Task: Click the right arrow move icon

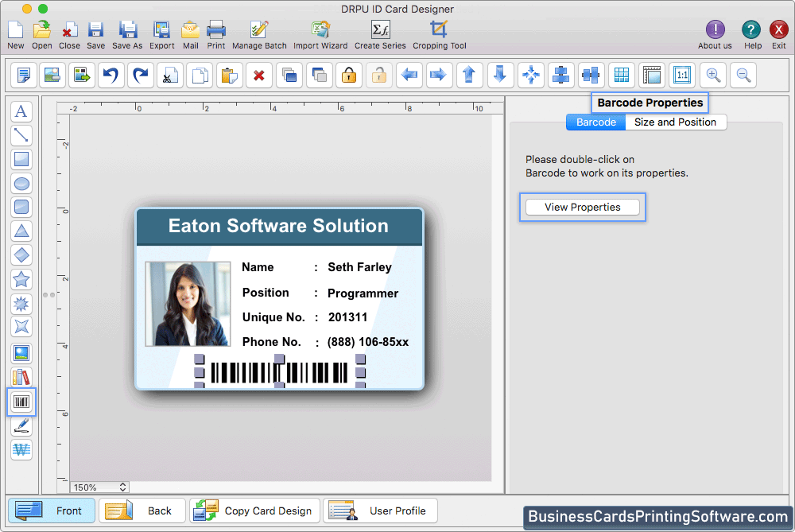Action: click(x=439, y=75)
